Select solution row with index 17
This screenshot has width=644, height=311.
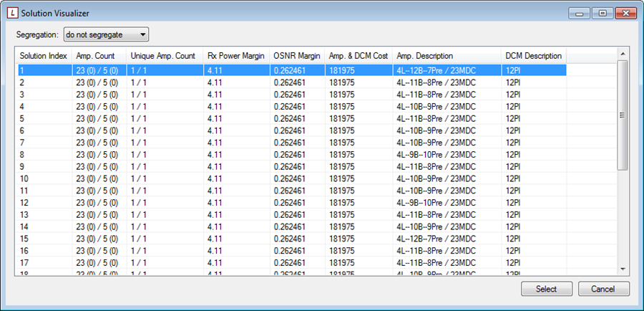(x=291, y=263)
